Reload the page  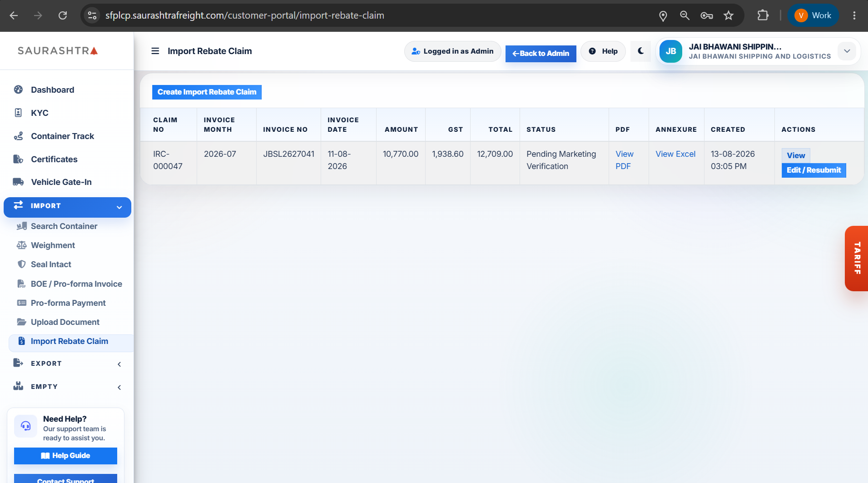pyautogui.click(x=63, y=15)
